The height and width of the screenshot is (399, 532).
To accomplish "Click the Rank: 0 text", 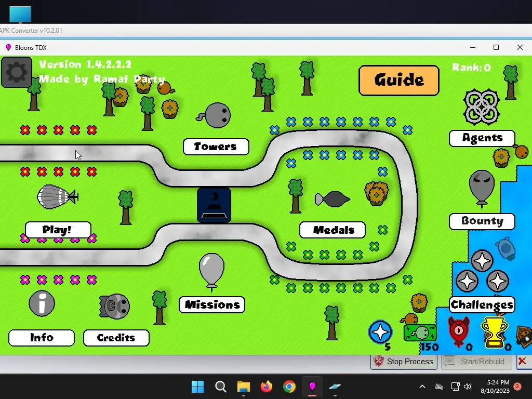I will (x=471, y=67).
